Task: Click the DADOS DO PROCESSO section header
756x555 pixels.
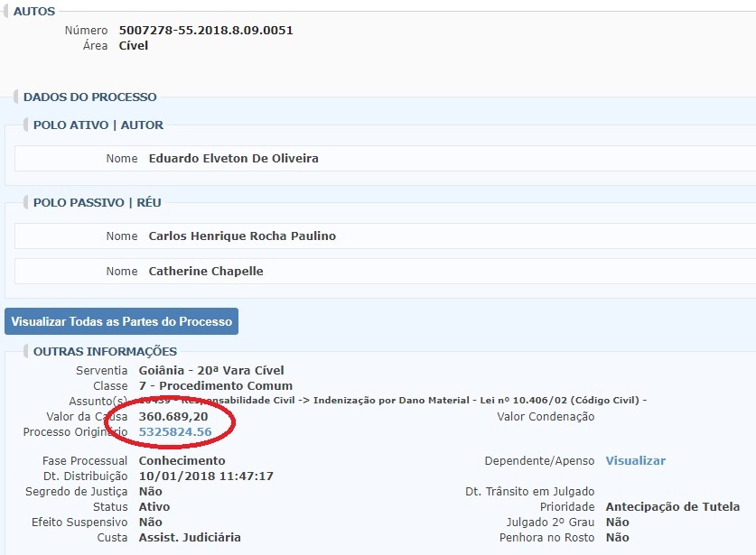Action: click(89, 97)
